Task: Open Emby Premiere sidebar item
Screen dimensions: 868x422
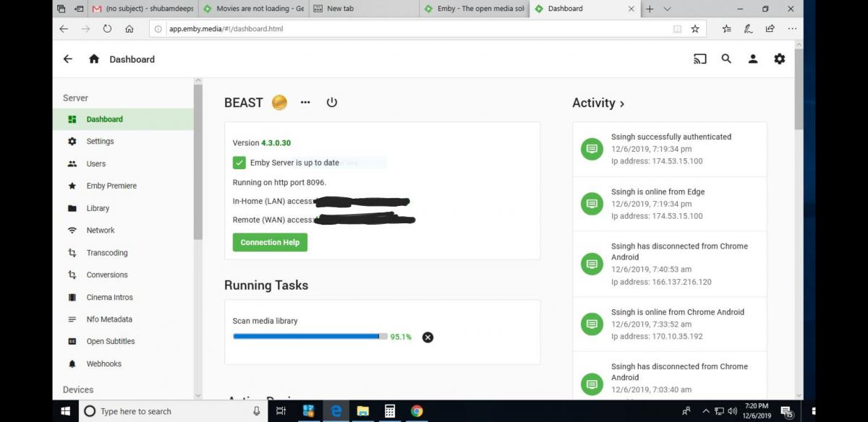Action: click(x=123, y=186)
